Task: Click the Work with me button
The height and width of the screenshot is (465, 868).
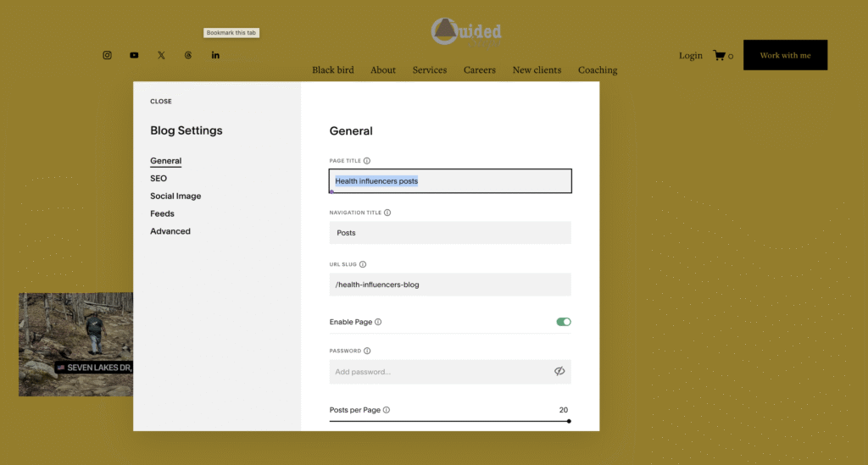Action: pos(785,55)
